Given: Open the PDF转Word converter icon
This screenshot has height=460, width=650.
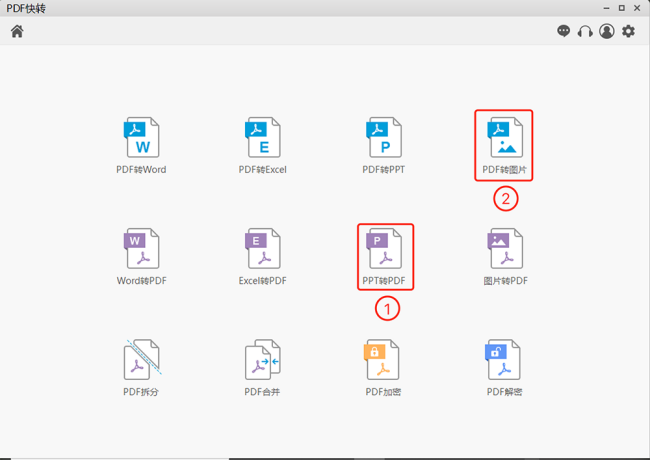Looking at the screenshot, I should coord(141,138).
